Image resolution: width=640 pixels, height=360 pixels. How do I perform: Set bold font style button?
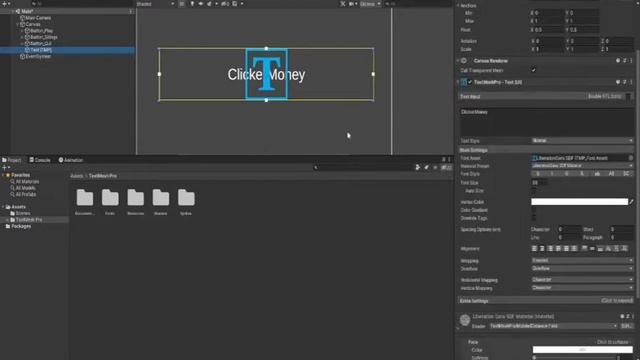pos(538,174)
